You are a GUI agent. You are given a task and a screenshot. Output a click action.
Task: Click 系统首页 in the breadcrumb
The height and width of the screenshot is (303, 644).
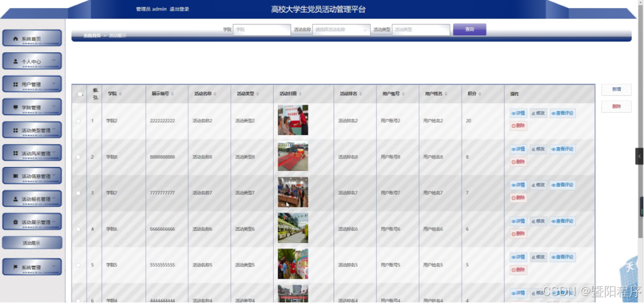pos(92,36)
